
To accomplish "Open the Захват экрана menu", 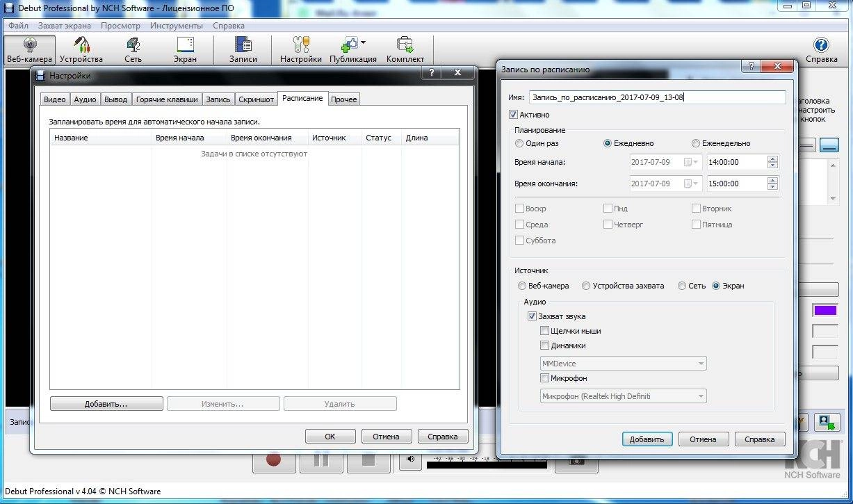I will coord(65,26).
